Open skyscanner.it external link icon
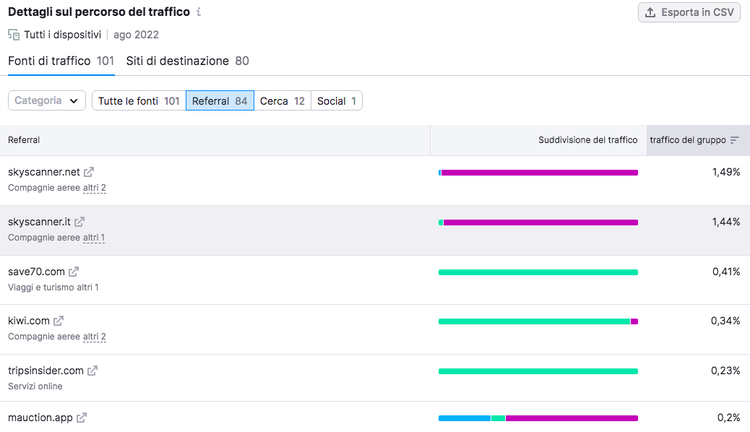Viewport: 750px width, 432px height. (x=79, y=222)
